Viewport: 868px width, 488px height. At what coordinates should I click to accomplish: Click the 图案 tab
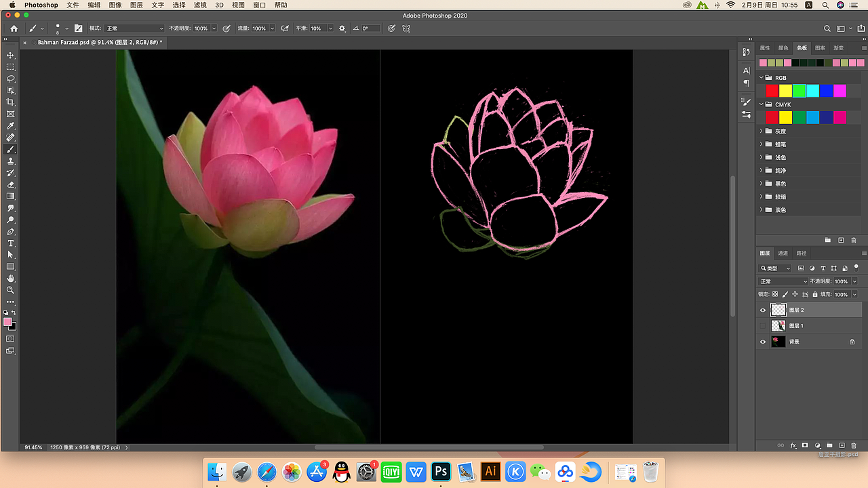821,48
